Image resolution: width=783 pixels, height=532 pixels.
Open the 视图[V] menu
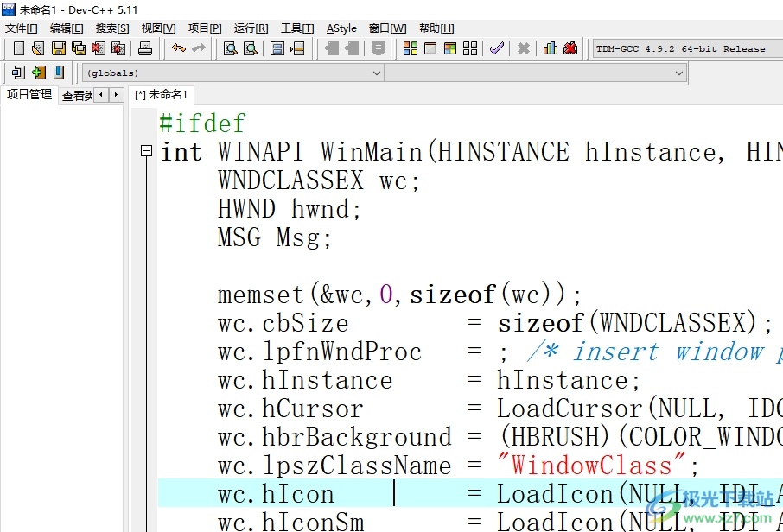[x=158, y=28]
